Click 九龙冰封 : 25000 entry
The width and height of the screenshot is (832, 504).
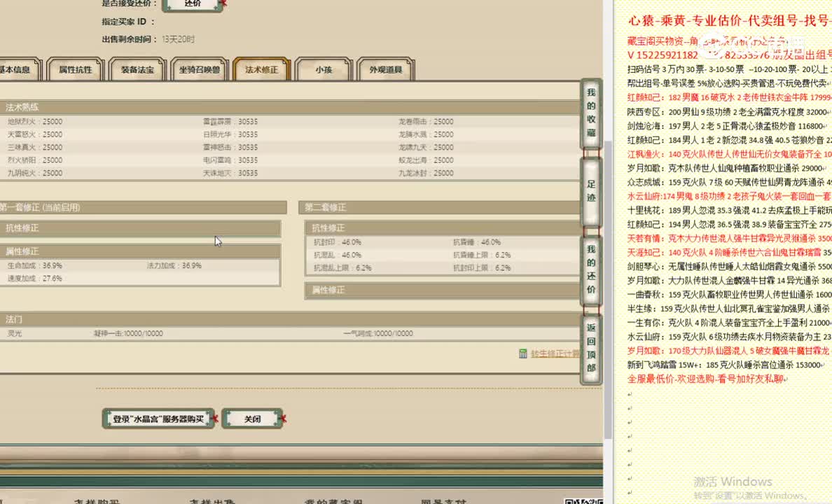[426, 173]
